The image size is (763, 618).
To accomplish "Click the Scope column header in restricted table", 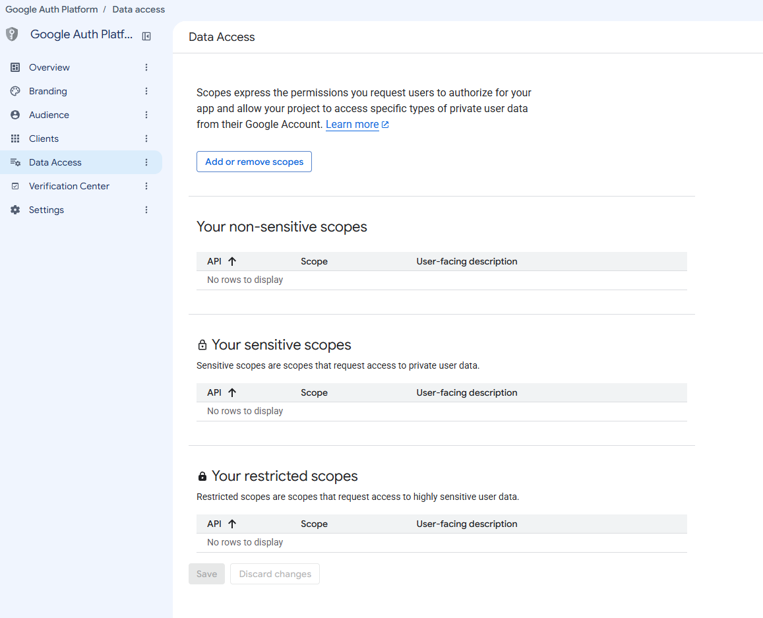I will (x=314, y=524).
